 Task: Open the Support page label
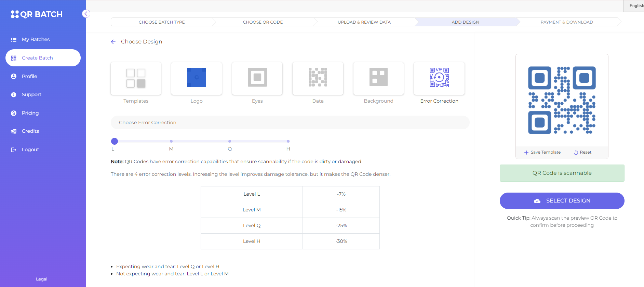31,94
